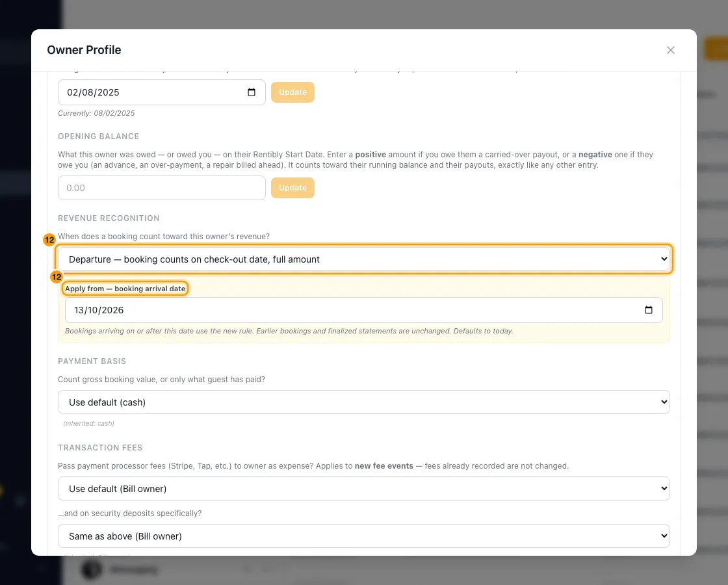Click 'Bookings arriving on or after' help text
Screen dimensions: 728x585
click(x=289, y=331)
